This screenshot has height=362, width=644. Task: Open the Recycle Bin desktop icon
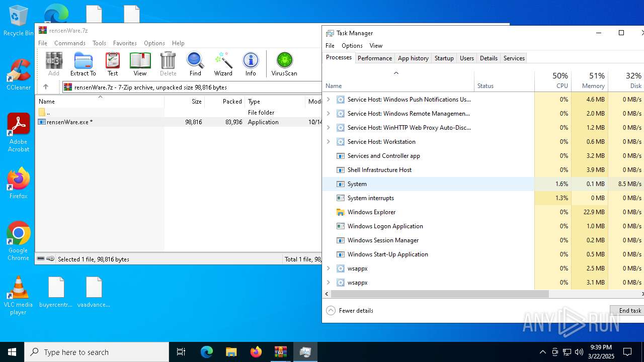tap(18, 21)
